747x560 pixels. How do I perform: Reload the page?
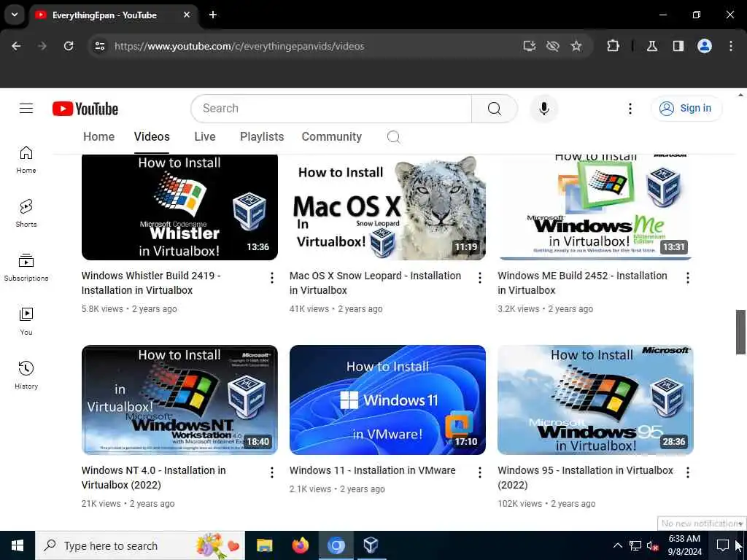point(69,46)
